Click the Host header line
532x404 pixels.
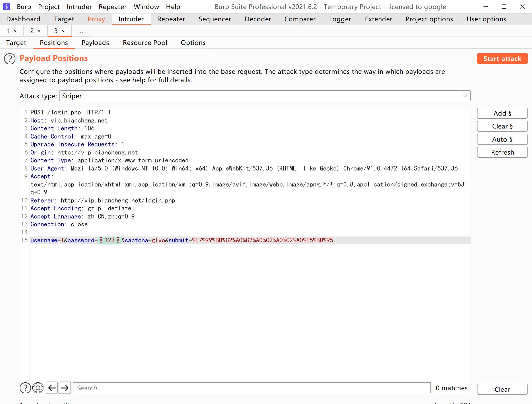point(69,120)
